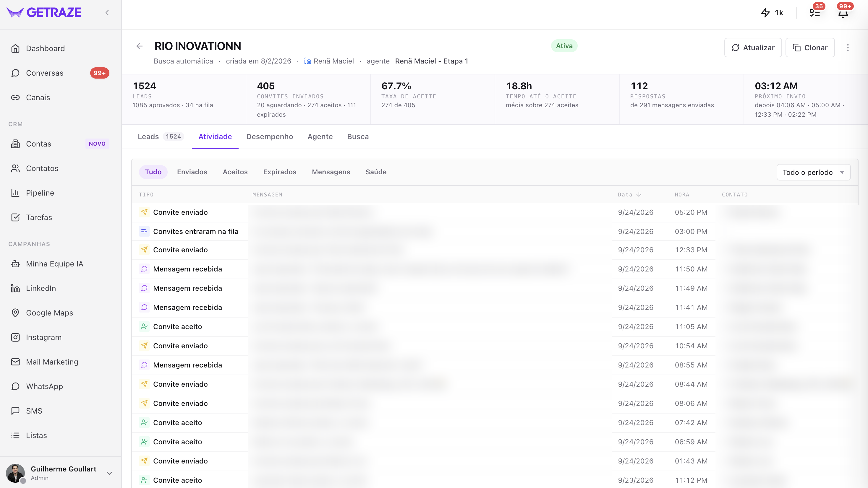Open the notifications bell
This screenshot has height=488, width=868.
click(x=843, y=13)
